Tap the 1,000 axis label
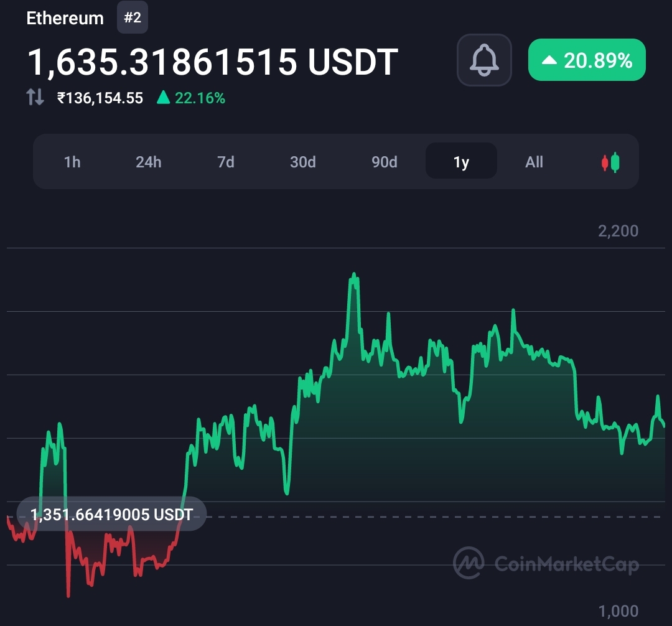The height and width of the screenshot is (626, 672). [618, 611]
